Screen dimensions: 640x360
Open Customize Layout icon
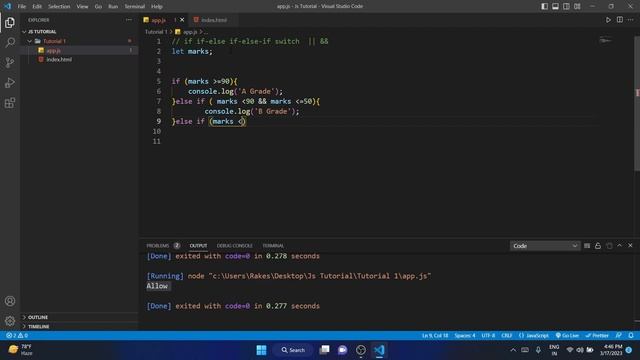point(577,6)
